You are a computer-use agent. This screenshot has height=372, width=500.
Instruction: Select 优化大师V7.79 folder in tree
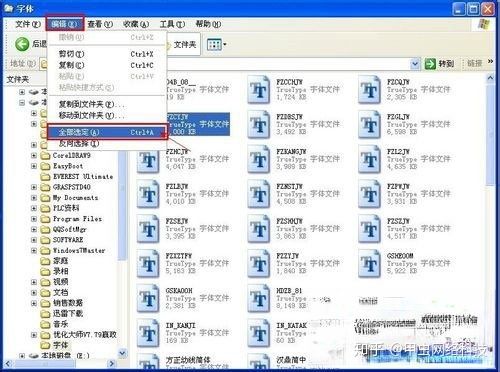tap(85, 335)
